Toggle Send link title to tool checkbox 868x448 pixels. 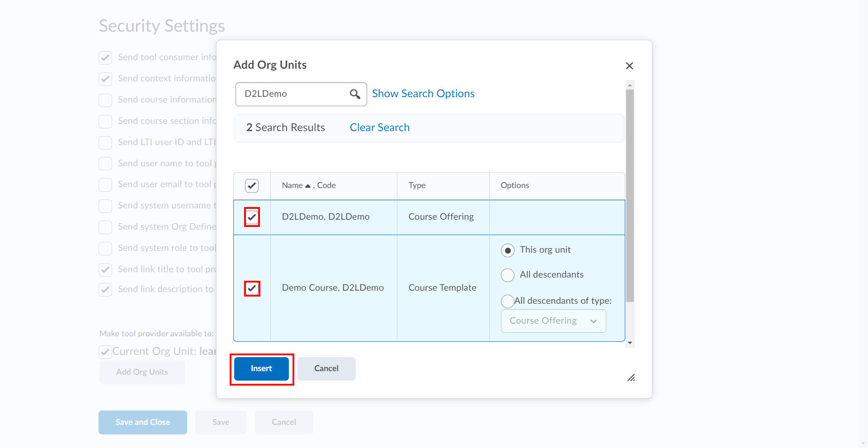(x=105, y=270)
